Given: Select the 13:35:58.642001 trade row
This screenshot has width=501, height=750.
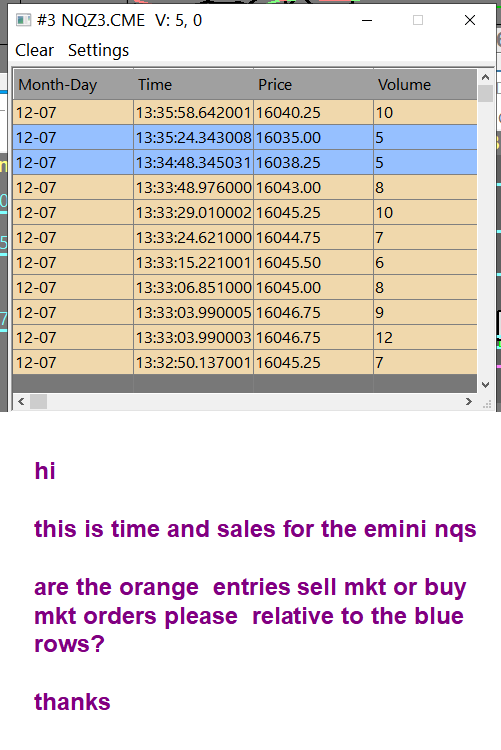Looking at the screenshot, I should coord(245,112).
